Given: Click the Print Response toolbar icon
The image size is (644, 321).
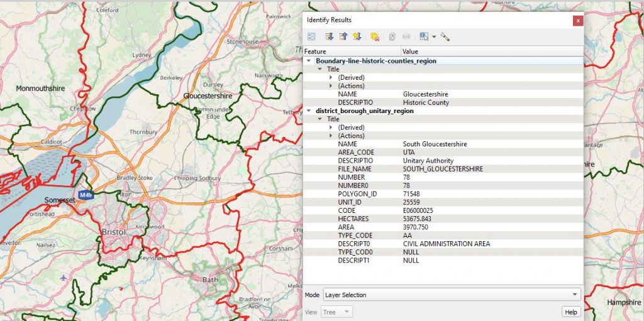Looking at the screenshot, I should click(x=406, y=37).
